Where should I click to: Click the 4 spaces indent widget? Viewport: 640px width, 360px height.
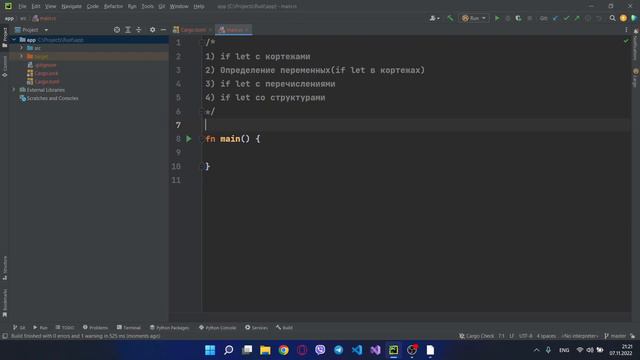click(x=547, y=336)
